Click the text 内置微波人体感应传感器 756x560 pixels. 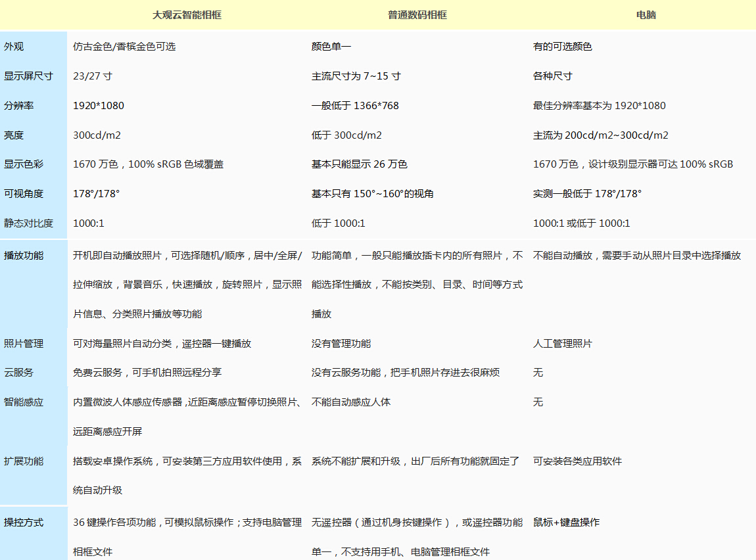pos(128,402)
